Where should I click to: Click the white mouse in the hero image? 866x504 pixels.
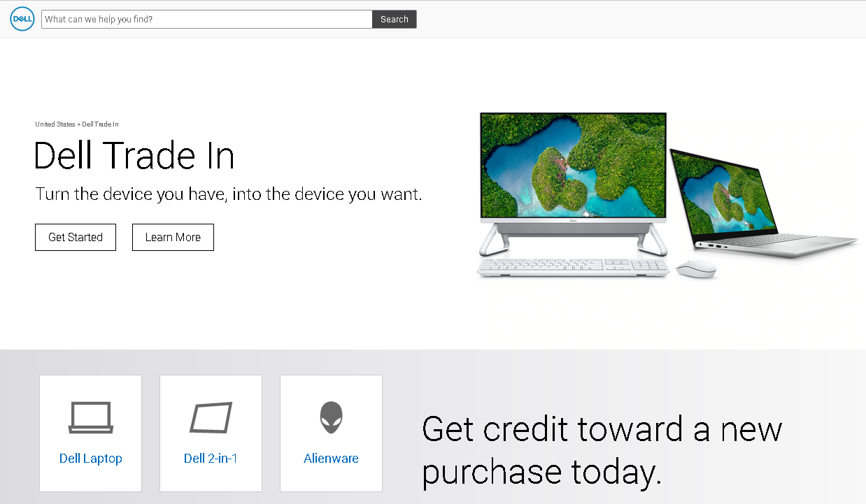[x=696, y=269]
